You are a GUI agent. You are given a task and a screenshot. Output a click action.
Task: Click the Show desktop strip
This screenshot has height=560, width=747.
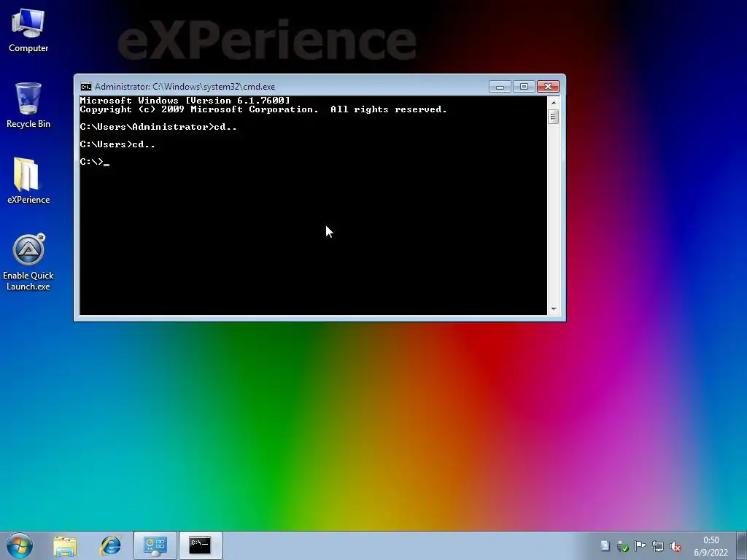coord(742,545)
